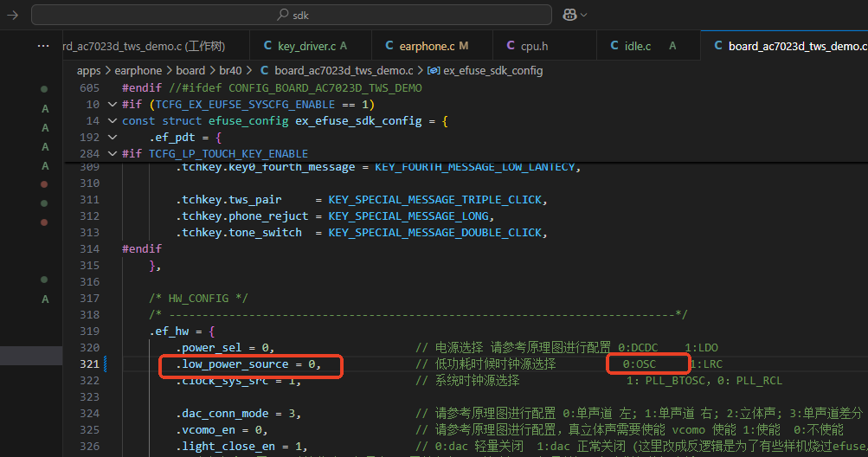Viewport: 868px width, 457px height.
Task: Click KEY_FOURTH_MESSAGE_LOW_LANTECY constant
Action: [474, 167]
